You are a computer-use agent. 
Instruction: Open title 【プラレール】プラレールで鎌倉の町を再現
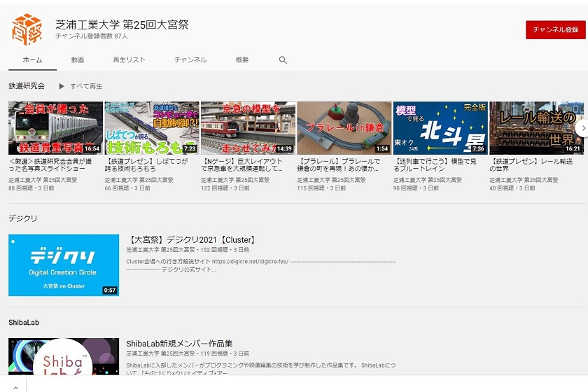pos(339,165)
